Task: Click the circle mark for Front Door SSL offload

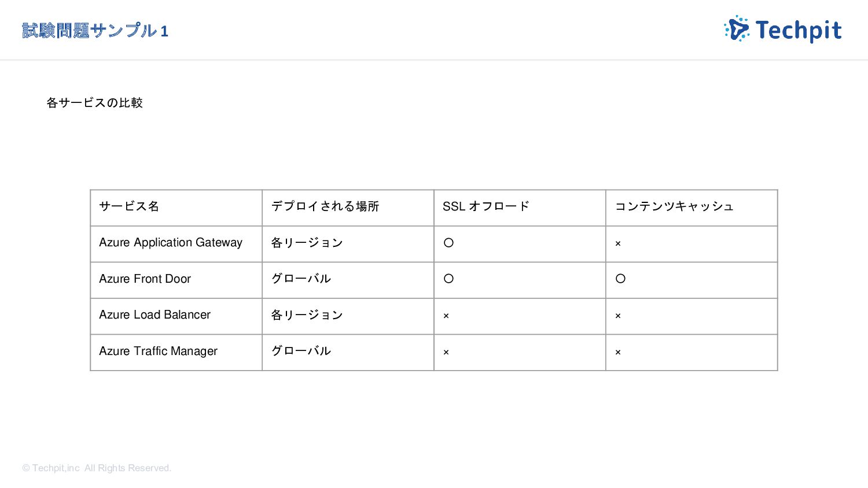Action: tap(448, 279)
